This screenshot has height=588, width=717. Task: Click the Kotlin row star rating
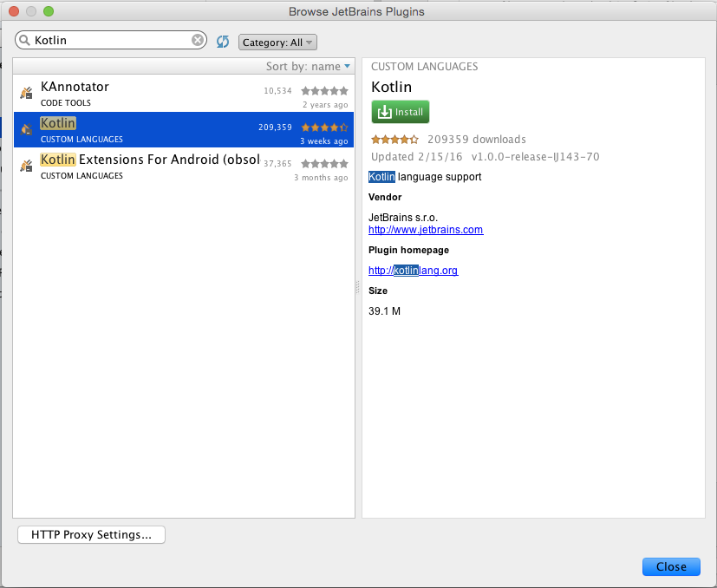(324, 127)
